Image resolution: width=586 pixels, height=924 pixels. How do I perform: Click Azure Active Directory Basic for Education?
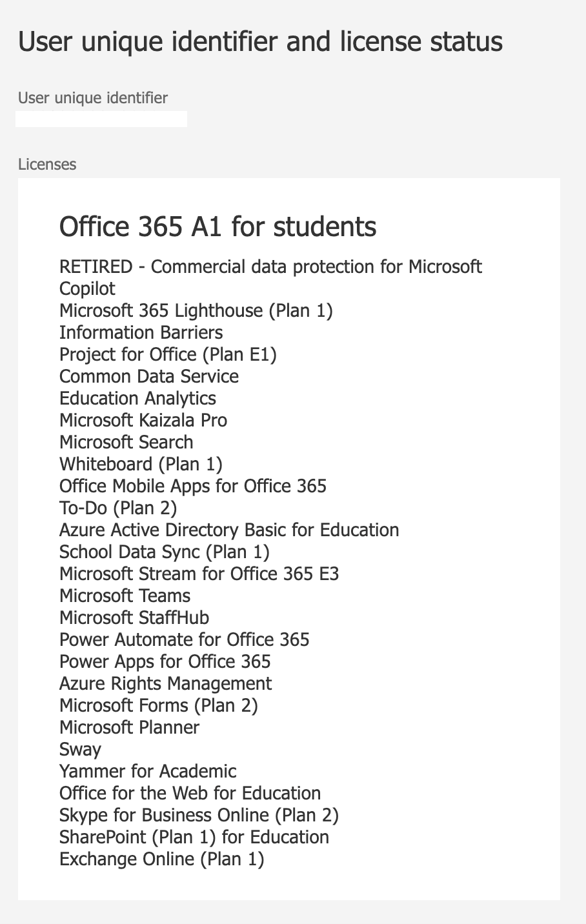point(229,530)
